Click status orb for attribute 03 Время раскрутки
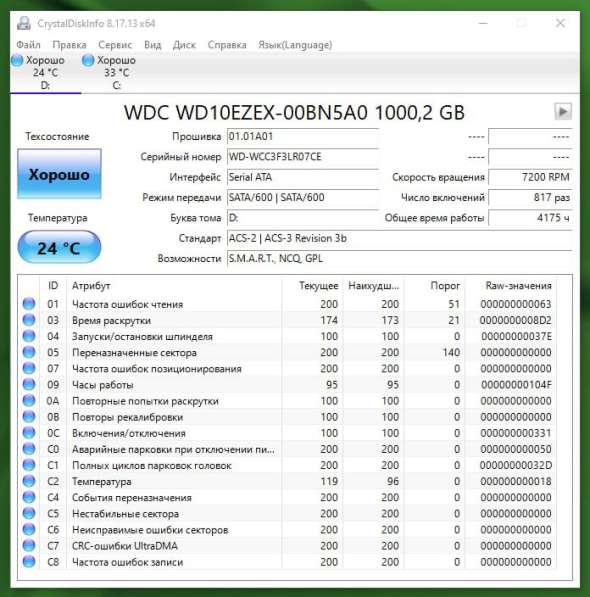This screenshot has height=597, width=590. [29, 320]
